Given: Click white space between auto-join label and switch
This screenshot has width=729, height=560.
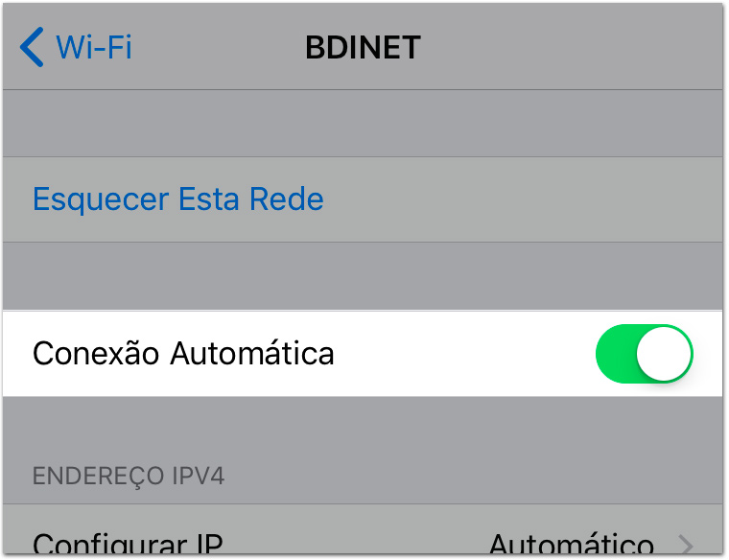Looking at the screenshot, I should 465,354.
